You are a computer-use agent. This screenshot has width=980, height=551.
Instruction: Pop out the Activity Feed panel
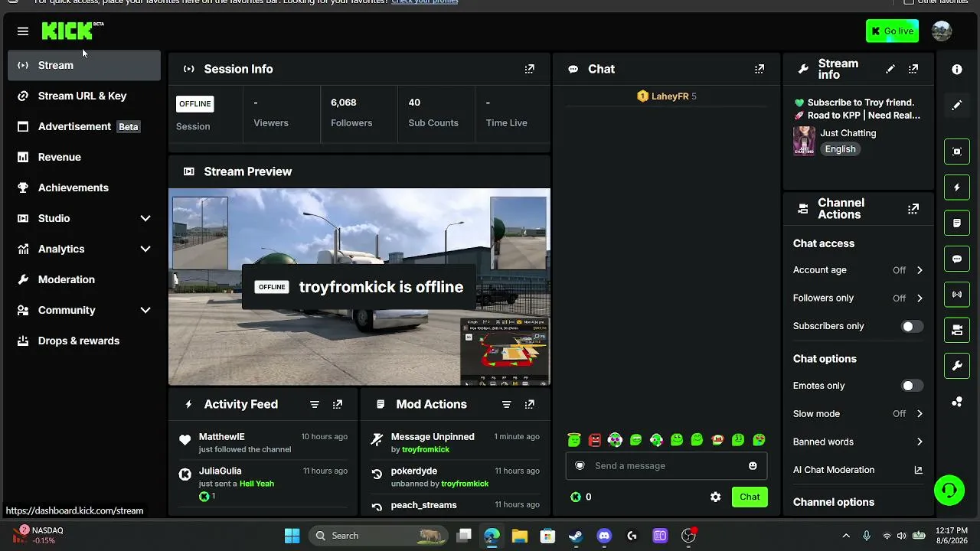pyautogui.click(x=338, y=404)
